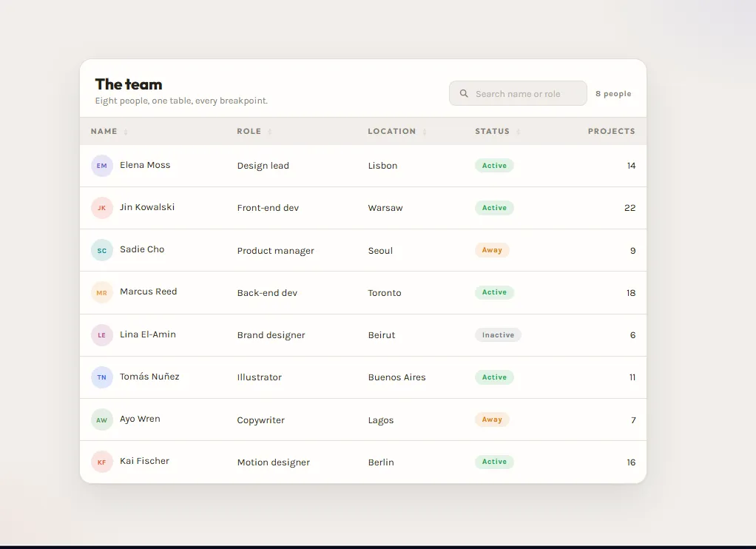Select the name Sadie Cho

[142, 249]
